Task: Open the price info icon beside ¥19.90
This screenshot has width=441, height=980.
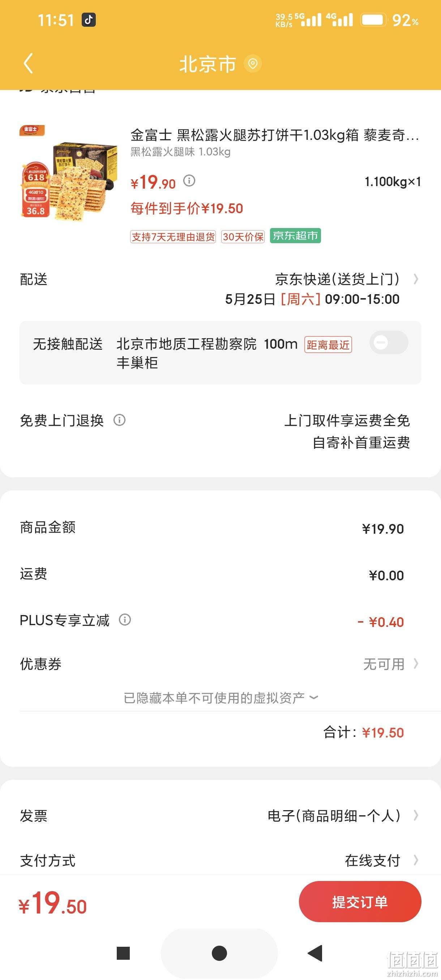Action: [x=189, y=180]
